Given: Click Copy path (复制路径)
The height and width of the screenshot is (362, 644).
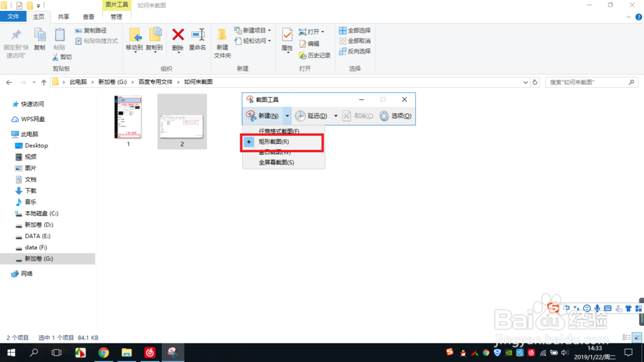Looking at the screenshot, I should coord(91,30).
